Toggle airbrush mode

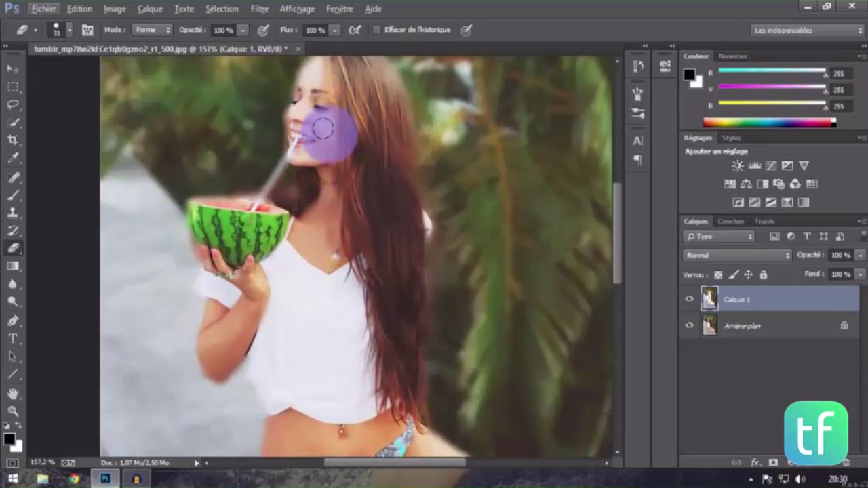[354, 30]
